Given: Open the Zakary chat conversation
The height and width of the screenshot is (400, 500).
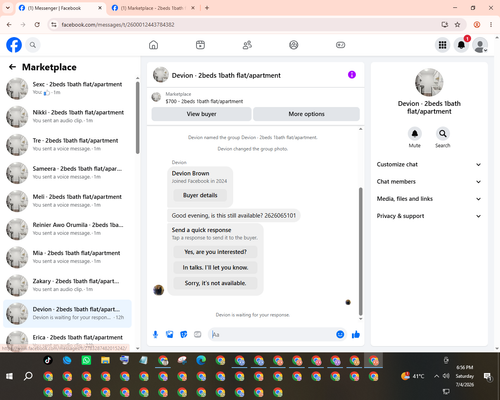Looking at the screenshot, I should tap(68, 285).
